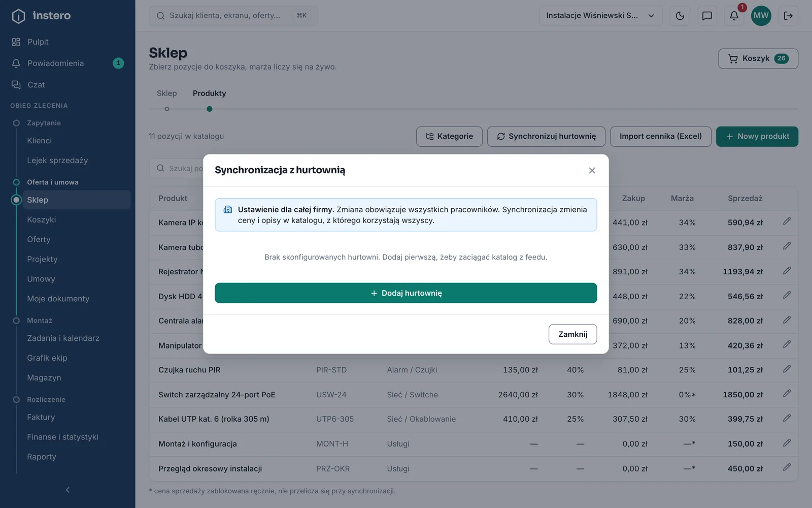Close the Synchronizacja z hurtownią dialog

click(592, 171)
